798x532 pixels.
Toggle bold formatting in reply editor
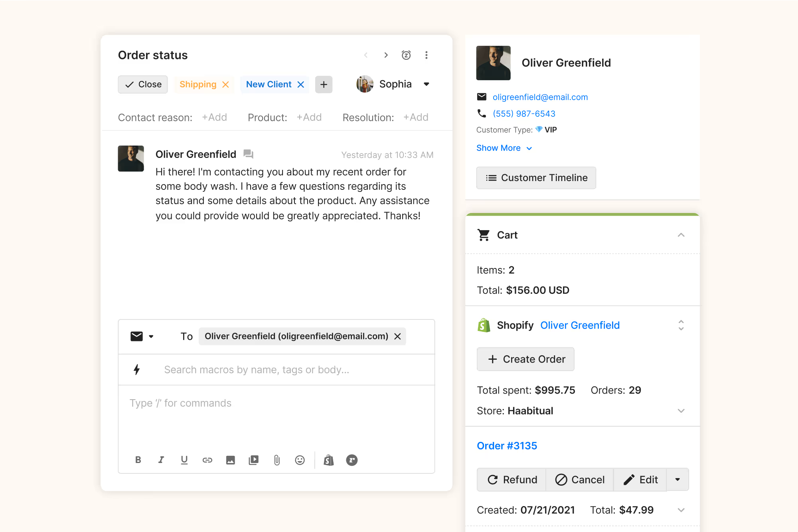[138, 460]
